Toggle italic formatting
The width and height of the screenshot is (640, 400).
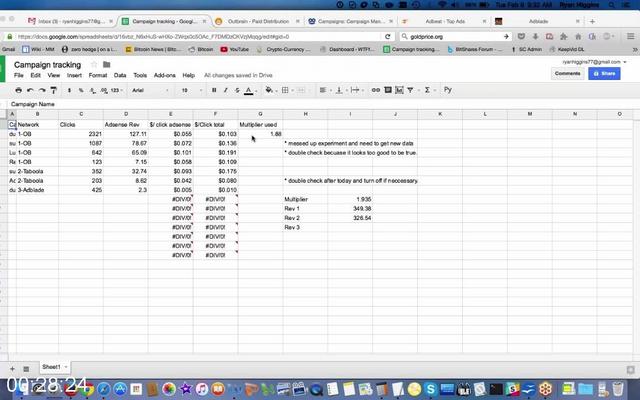tap(225, 90)
